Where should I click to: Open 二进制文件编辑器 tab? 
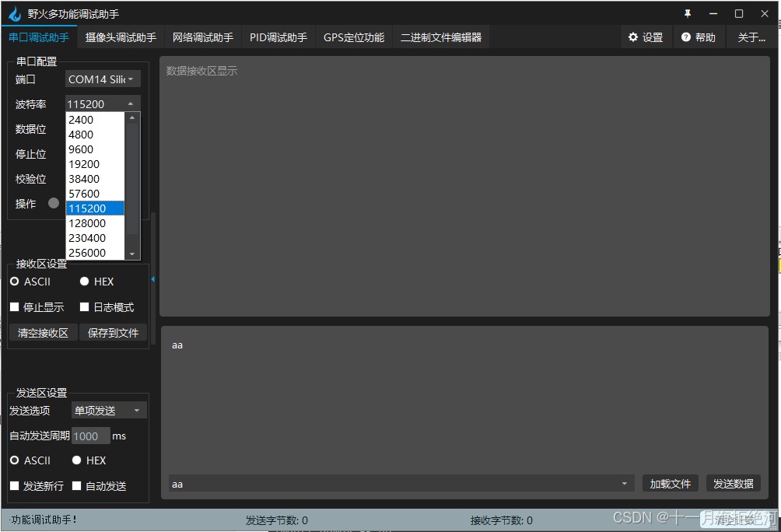click(x=441, y=37)
